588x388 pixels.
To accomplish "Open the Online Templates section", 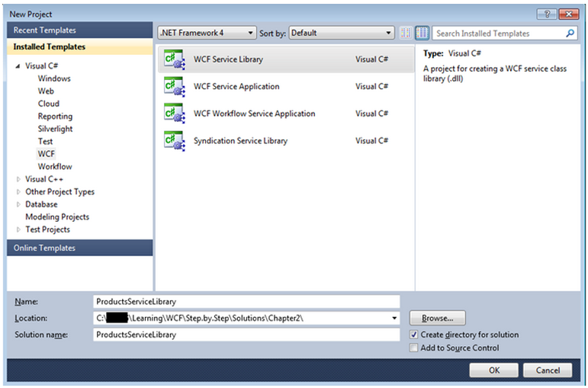I will click(80, 248).
